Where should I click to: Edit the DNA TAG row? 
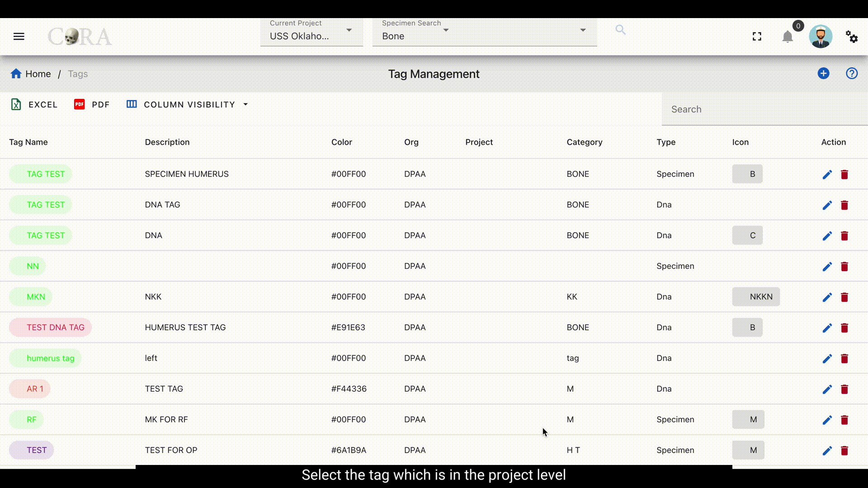827,205
